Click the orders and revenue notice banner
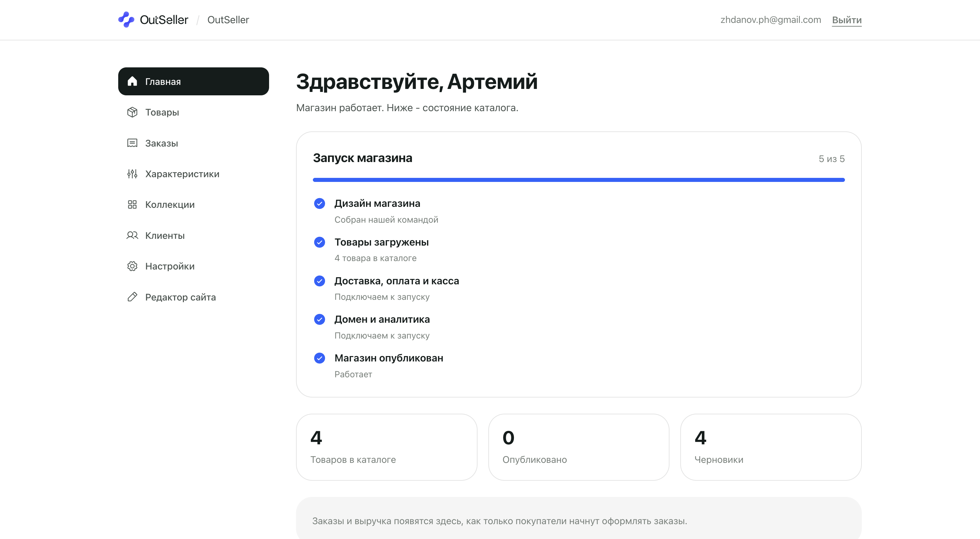Screen dimensions: 980x539 579,518
